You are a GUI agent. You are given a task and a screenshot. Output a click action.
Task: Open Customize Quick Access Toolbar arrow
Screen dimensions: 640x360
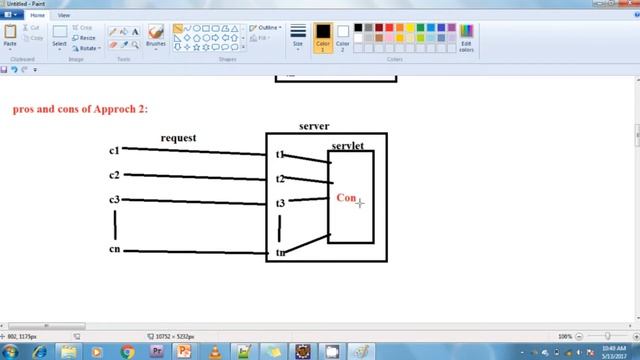(35, 70)
